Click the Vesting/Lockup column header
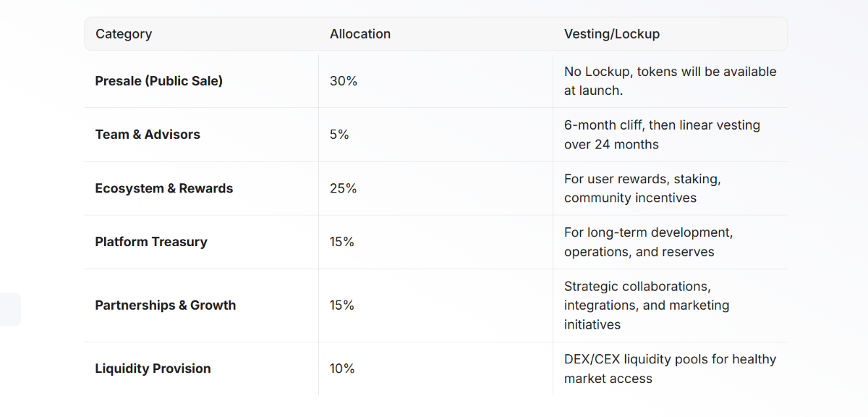 (611, 34)
